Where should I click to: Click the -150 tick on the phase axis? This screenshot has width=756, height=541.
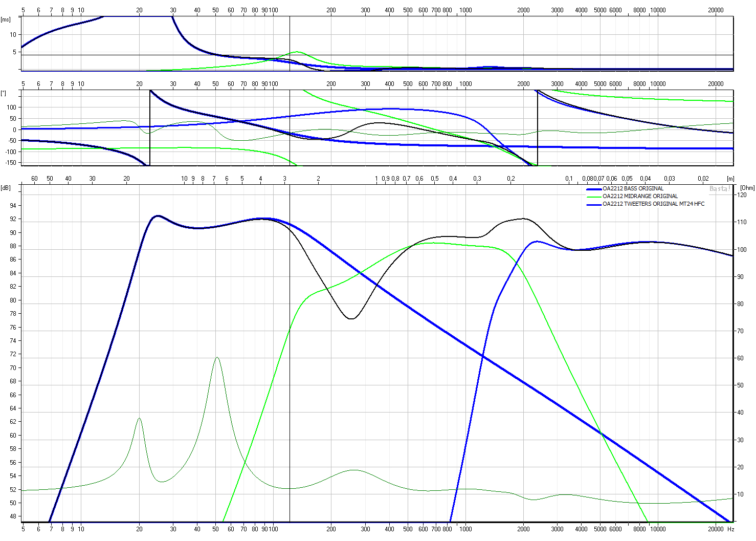click(x=11, y=163)
